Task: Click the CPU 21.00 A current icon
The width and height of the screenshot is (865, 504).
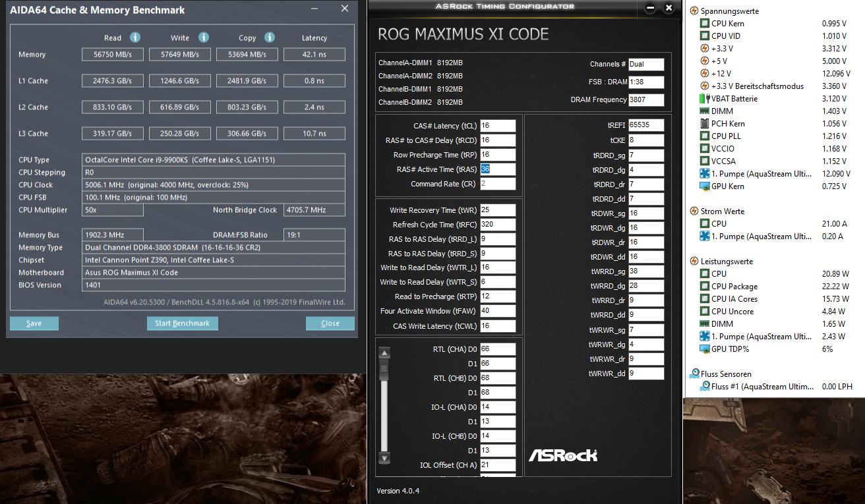Action: click(x=705, y=224)
